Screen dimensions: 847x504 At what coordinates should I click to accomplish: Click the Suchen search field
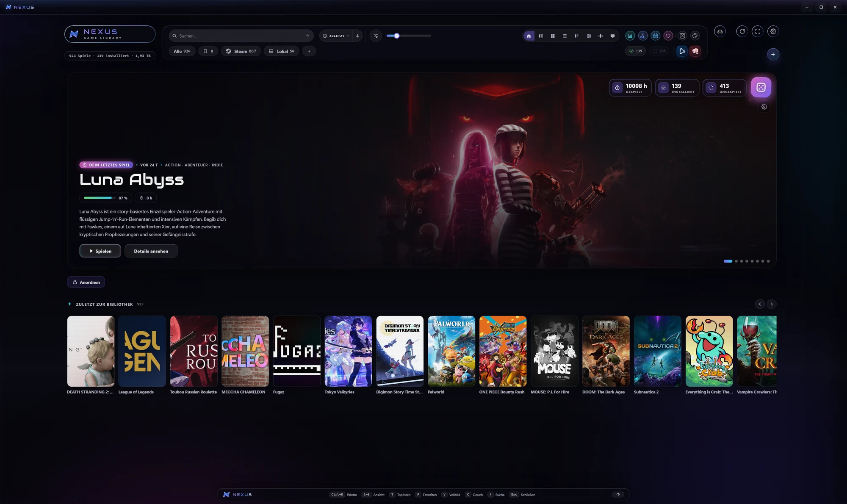tap(241, 36)
